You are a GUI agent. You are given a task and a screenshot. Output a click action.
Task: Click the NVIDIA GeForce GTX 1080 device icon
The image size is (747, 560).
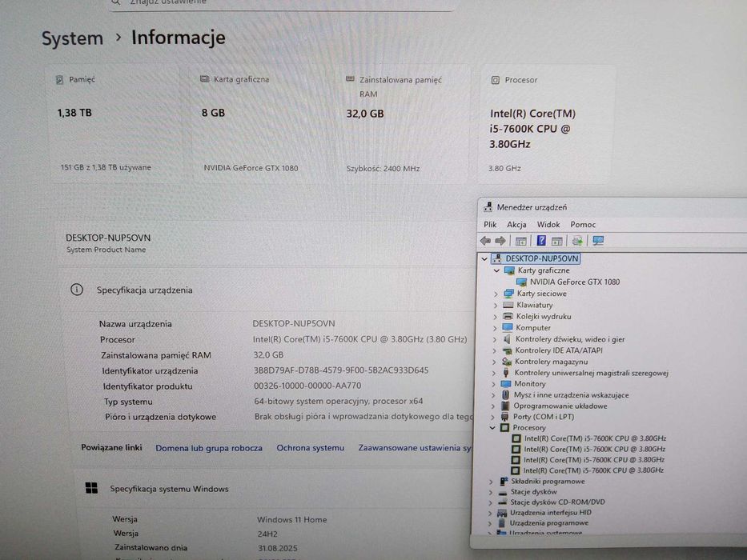[522, 282]
